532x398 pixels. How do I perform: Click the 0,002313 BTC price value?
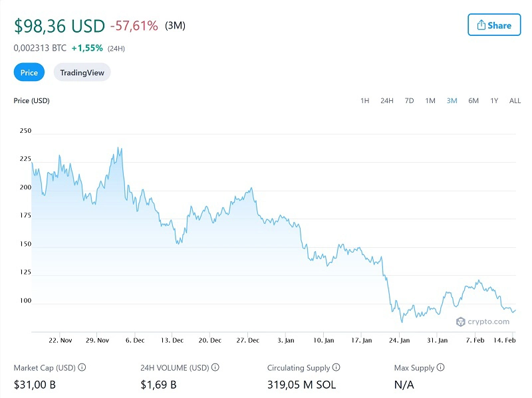coord(39,48)
